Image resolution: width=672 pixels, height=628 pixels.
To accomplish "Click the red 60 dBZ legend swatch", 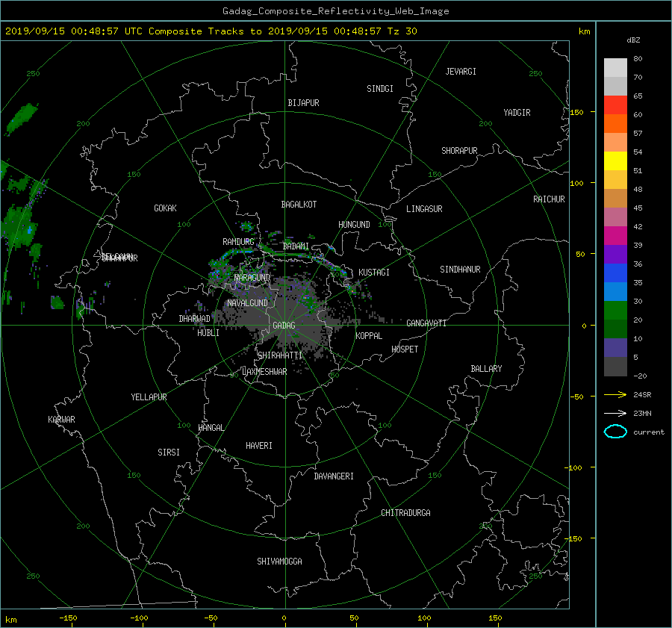I will [x=615, y=105].
